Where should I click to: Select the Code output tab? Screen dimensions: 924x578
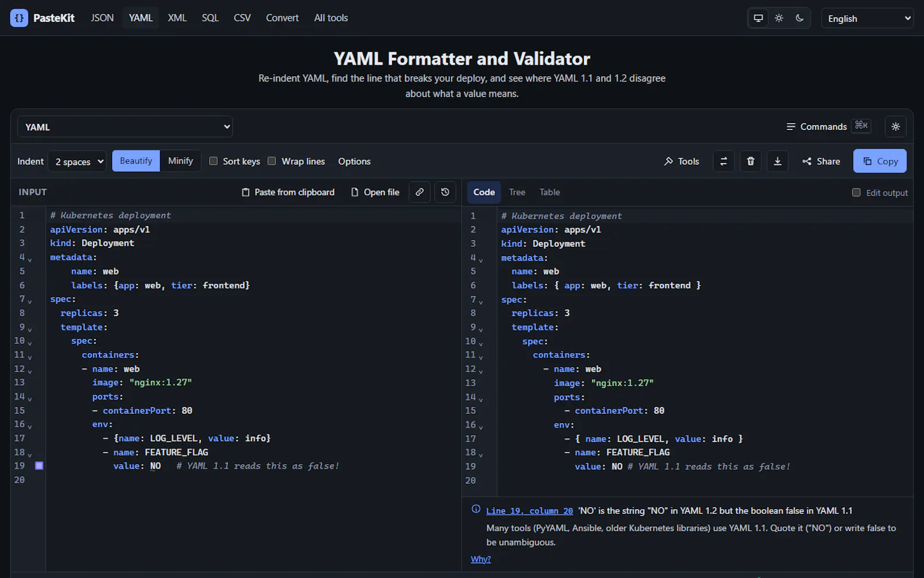coord(484,192)
